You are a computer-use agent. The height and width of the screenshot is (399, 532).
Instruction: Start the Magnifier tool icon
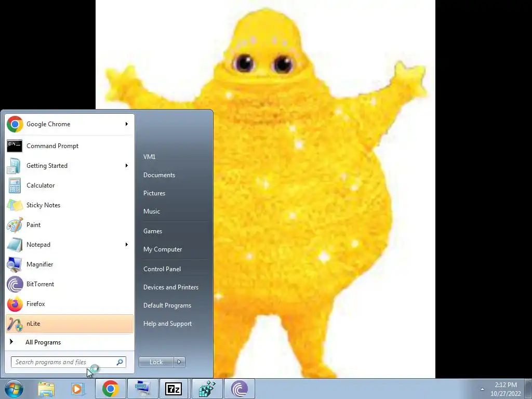click(x=15, y=264)
